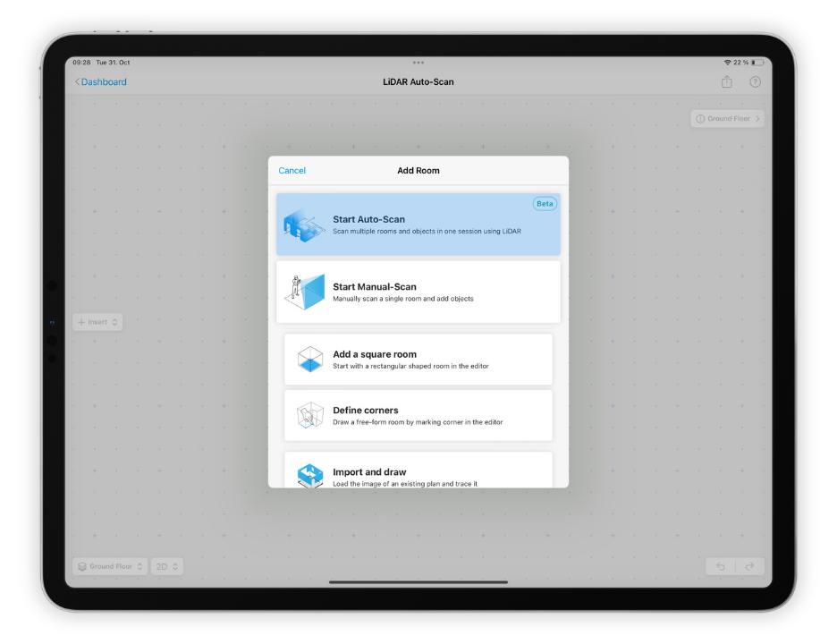
Task: Cancel the Add Room dialog
Action: (x=292, y=171)
